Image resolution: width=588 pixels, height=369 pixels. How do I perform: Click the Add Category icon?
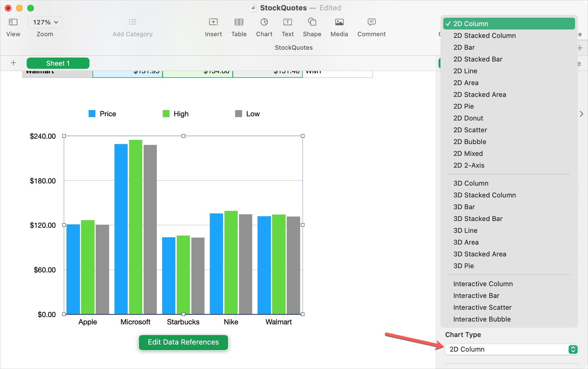point(132,22)
